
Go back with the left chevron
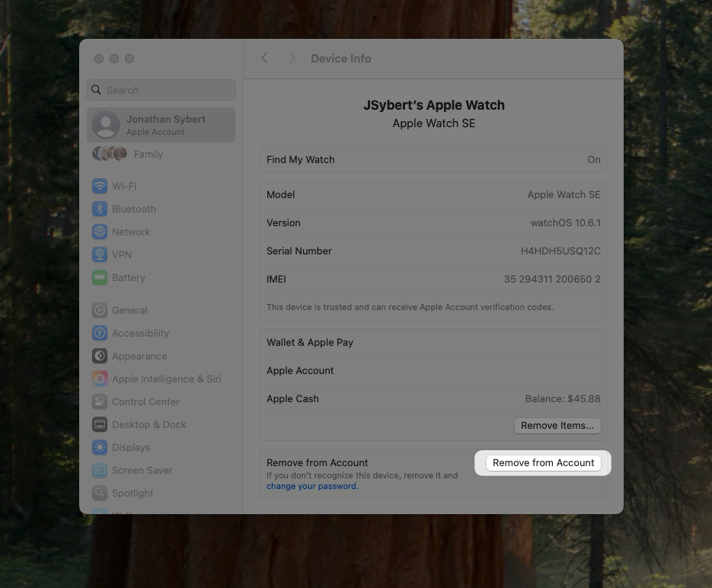[x=264, y=59]
